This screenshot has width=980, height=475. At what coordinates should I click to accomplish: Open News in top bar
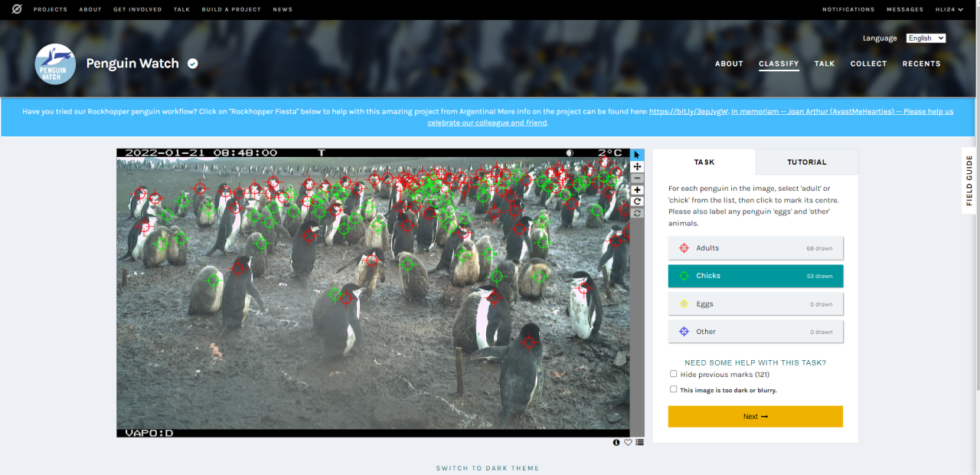[x=283, y=9]
